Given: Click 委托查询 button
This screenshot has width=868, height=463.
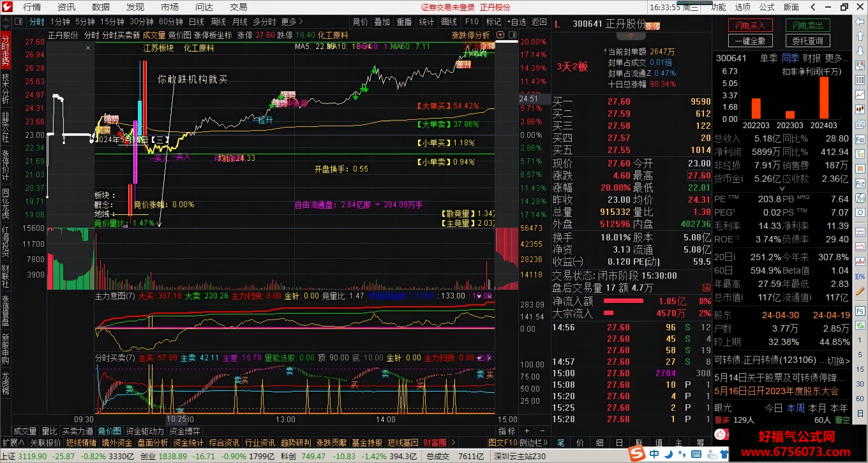Looking at the screenshot, I should point(808,41).
